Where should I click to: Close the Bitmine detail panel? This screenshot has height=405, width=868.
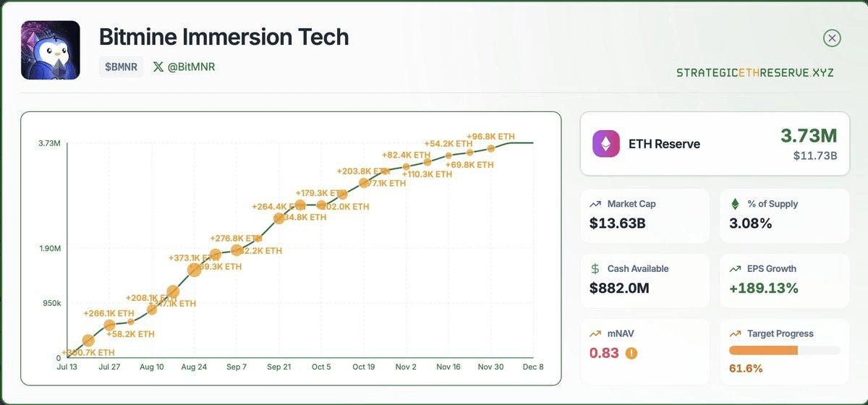point(832,38)
